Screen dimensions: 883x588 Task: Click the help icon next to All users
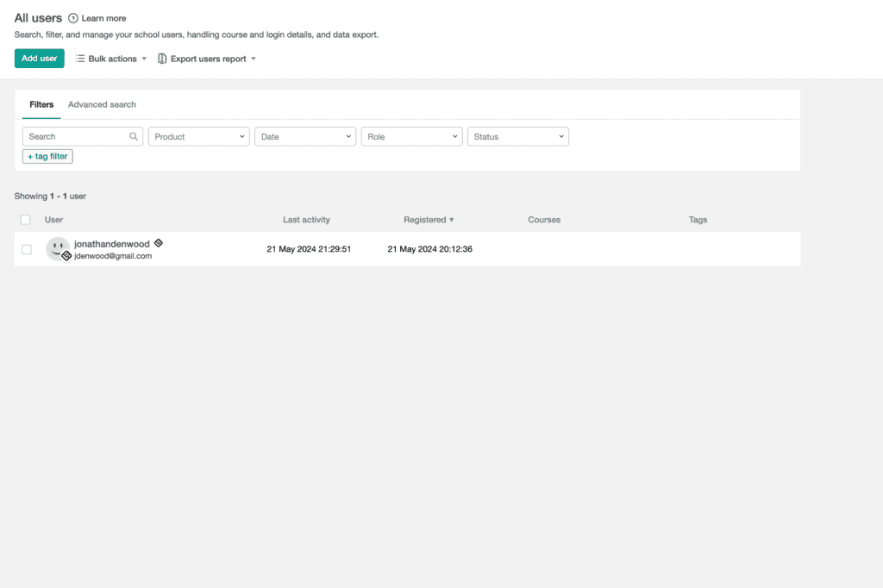click(74, 17)
